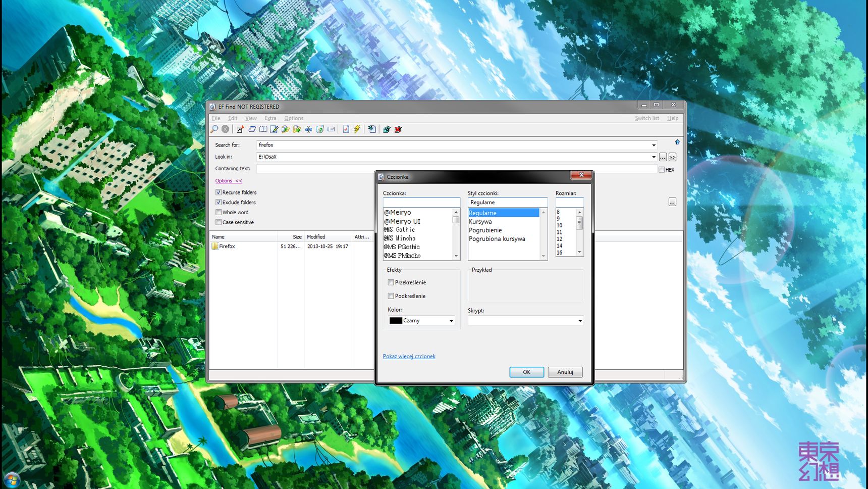868x489 pixels.
Task: Open the View menu
Action: tap(251, 118)
